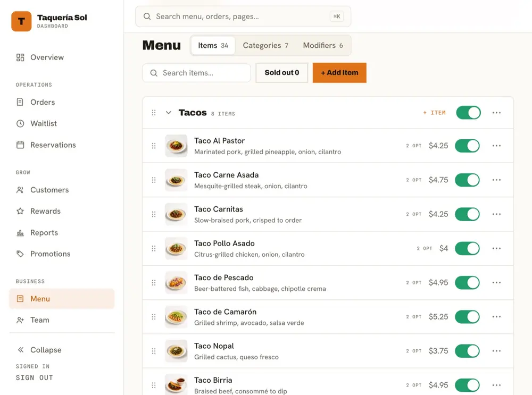Click the Taco de Pescado drag handle
This screenshot has width=532, height=395.
[154, 283]
